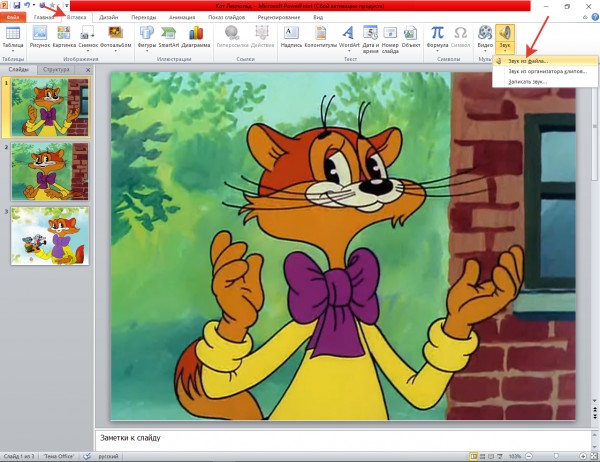Insert a SmartArt graphic
Screen dimensions: 600x462
tap(168, 37)
